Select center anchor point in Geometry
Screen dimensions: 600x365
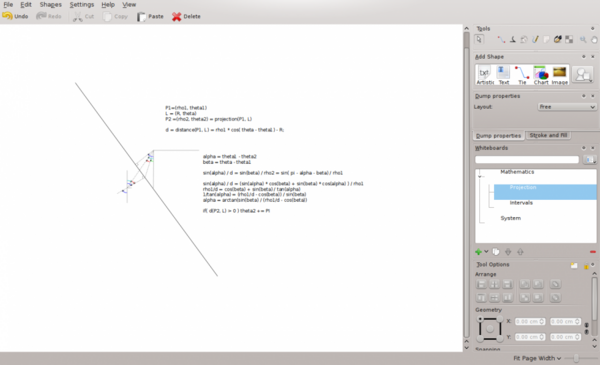(x=490, y=329)
